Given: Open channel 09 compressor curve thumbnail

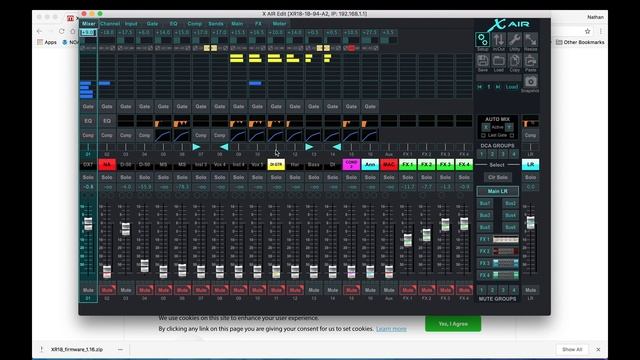Looking at the screenshot, I should [238, 135].
